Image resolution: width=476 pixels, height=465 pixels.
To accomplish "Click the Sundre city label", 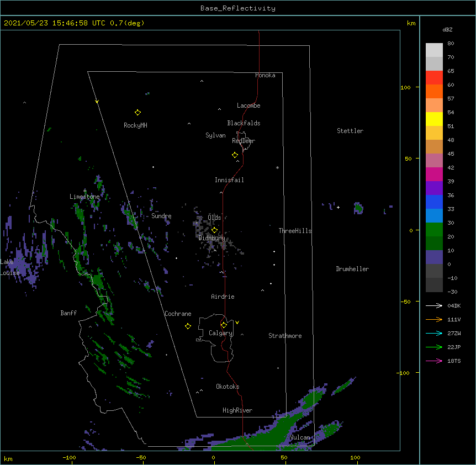I will click(161, 216).
